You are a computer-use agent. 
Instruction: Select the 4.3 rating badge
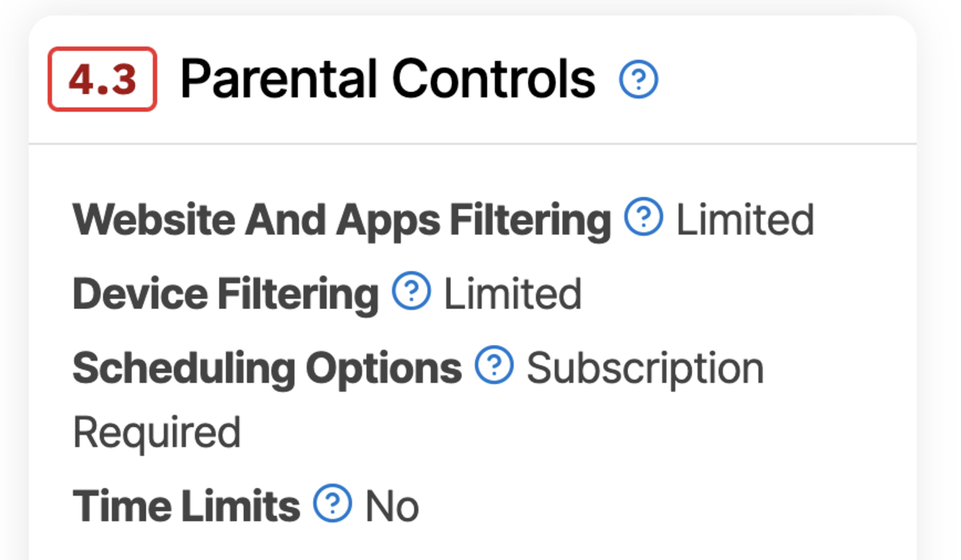coord(102,79)
